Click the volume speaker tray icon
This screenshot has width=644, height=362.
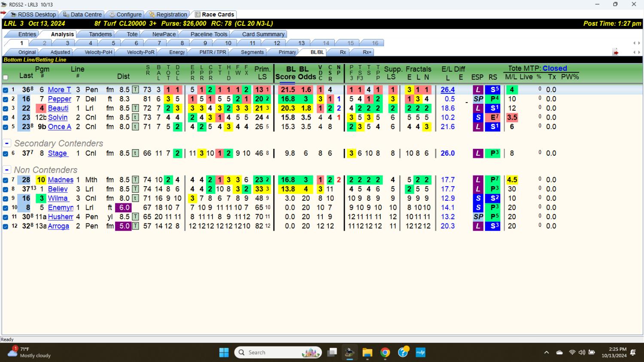(x=582, y=353)
